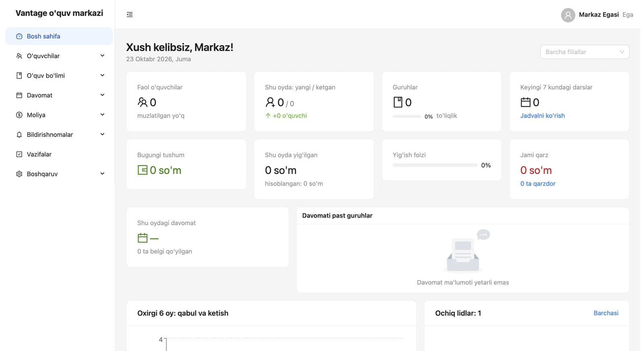Open the Bosh sahifa menu item
Screen dimensions: 644x351
(59, 36)
